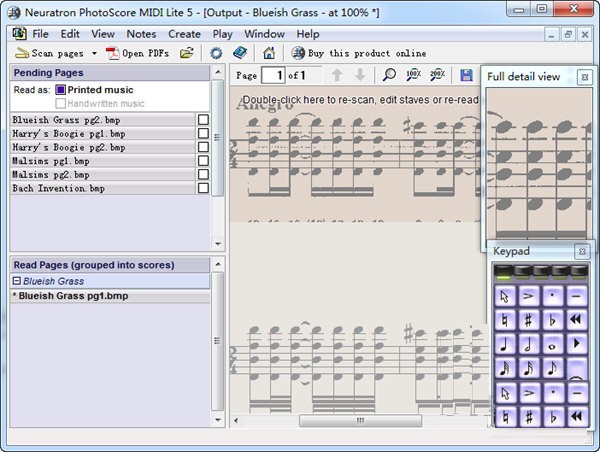
Task: Tick the Harry's Boogie pg1.bmp checkbox
Action: tap(204, 134)
